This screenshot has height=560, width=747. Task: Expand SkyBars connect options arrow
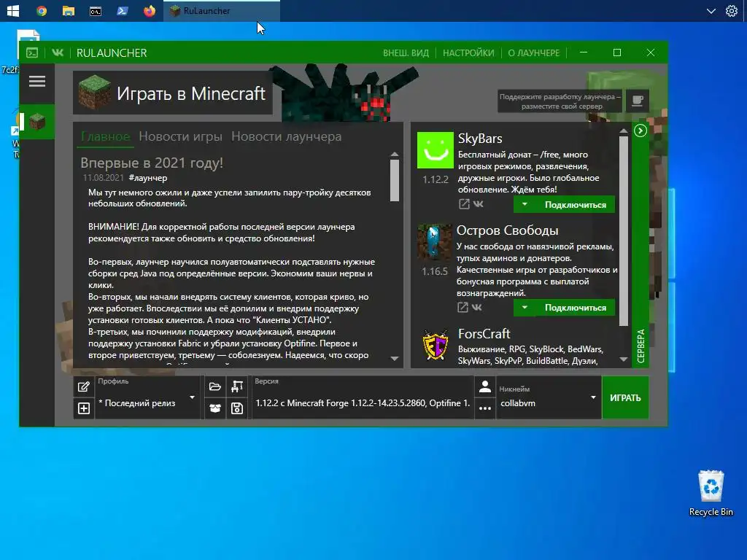[525, 205]
